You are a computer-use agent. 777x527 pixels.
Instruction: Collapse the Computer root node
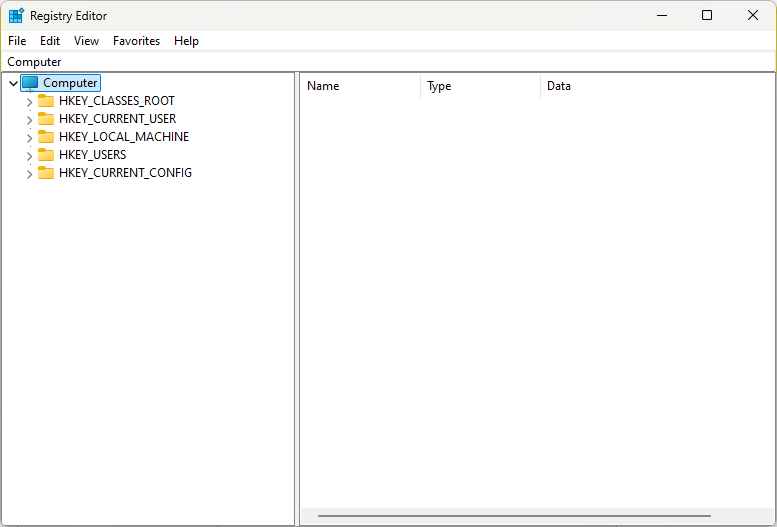pyautogui.click(x=13, y=83)
